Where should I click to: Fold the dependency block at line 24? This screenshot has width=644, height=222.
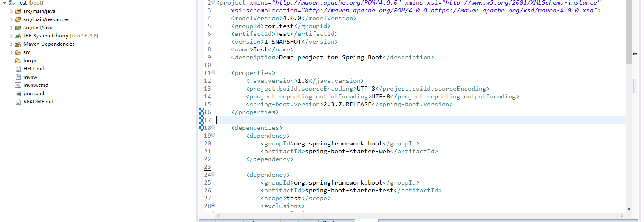point(213,175)
